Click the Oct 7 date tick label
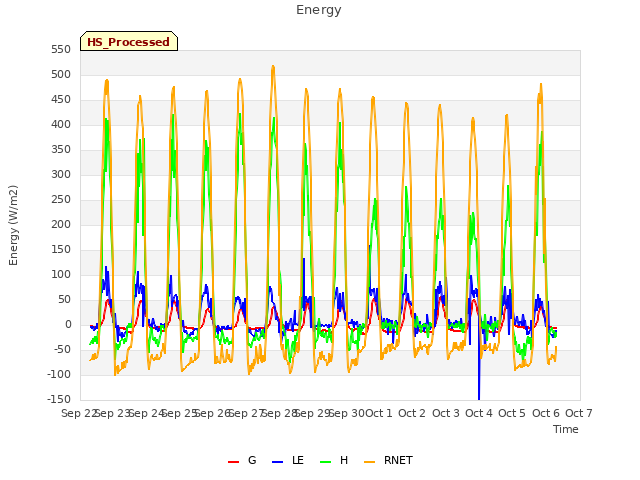The image size is (640, 480). point(579,413)
